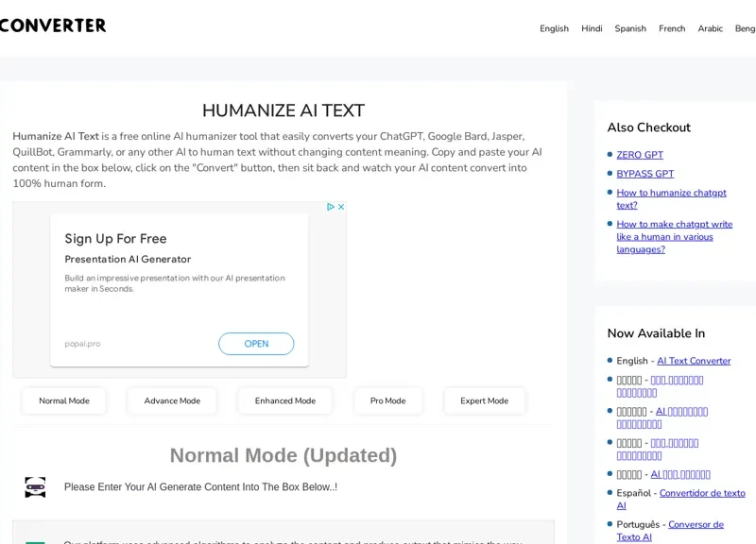Open the BYPASS GPT link

pyautogui.click(x=645, y=174)
